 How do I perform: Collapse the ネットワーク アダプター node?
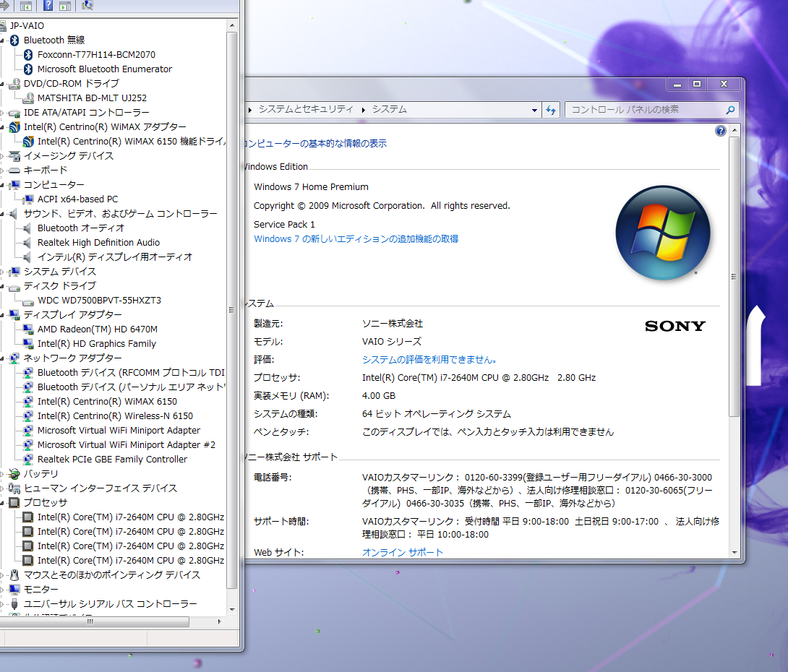coord(2,358)
